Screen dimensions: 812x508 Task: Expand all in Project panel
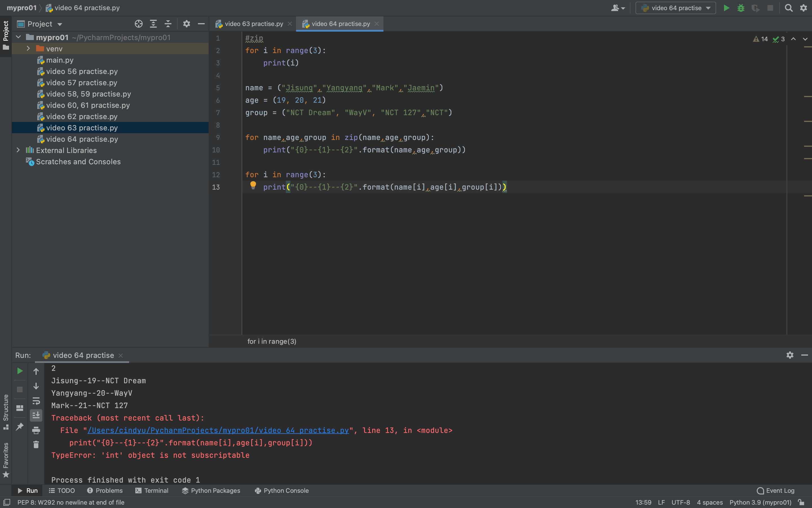(x=153, y=24)
